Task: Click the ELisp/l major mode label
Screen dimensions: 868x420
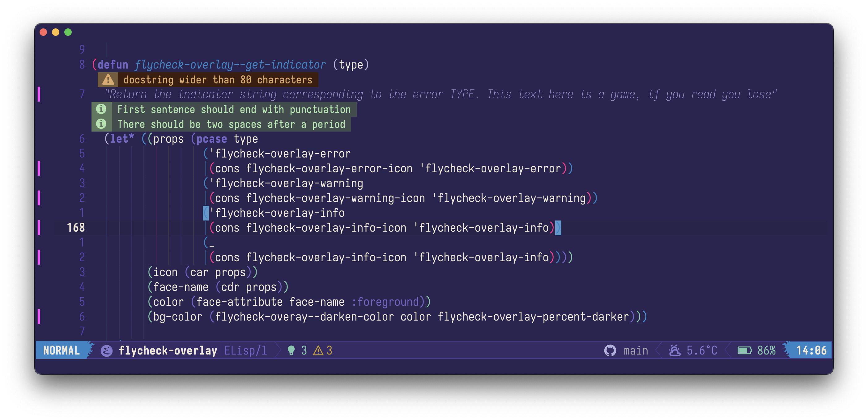Action: [246, 351]
